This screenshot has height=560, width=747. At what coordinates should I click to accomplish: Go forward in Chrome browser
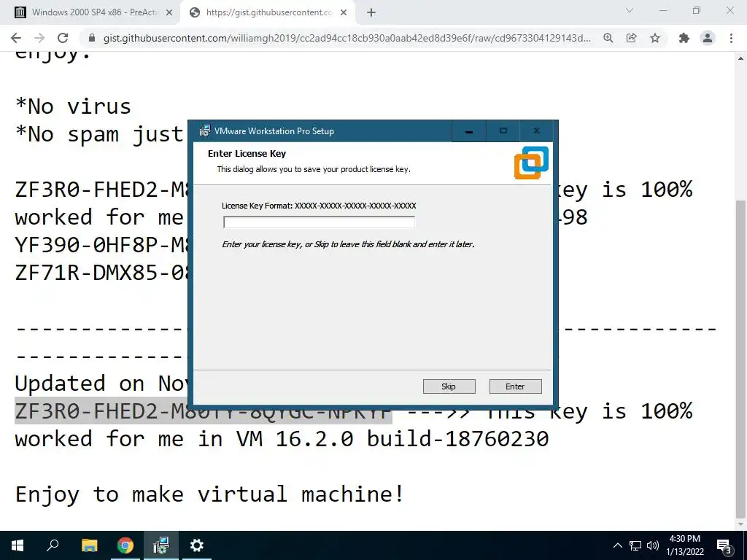click(x=39, y=38)
